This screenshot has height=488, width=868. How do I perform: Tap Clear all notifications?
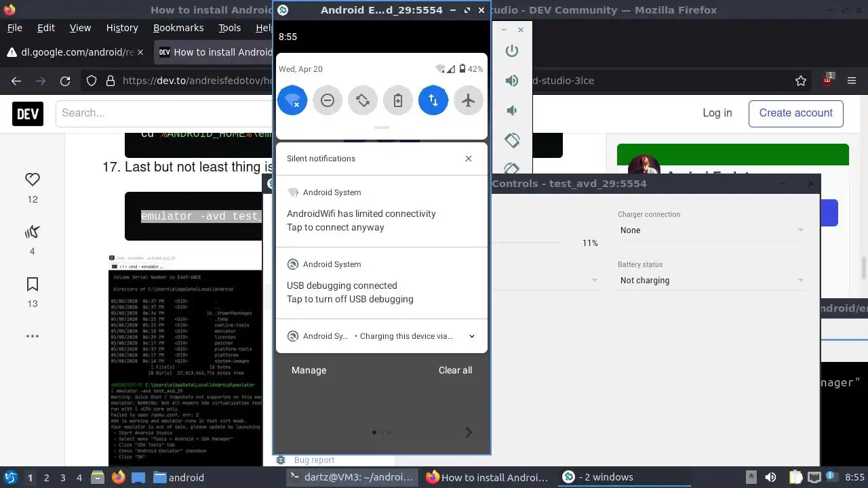coord(455,370)
